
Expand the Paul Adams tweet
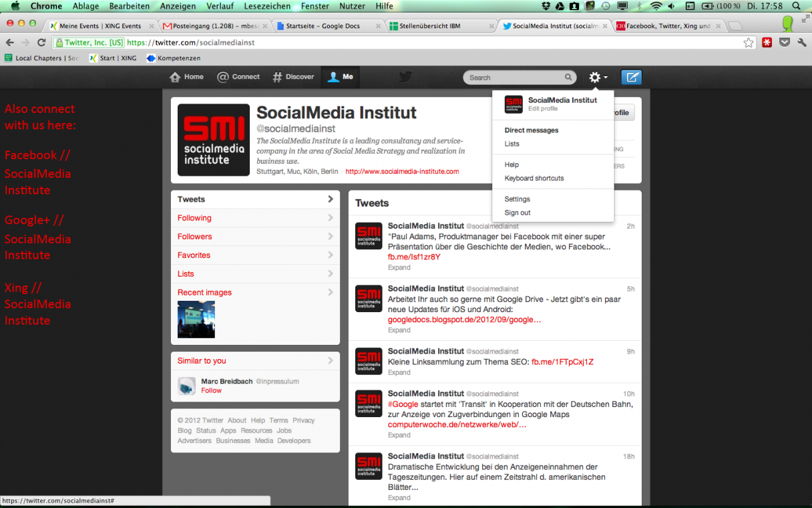coord(399,267)
